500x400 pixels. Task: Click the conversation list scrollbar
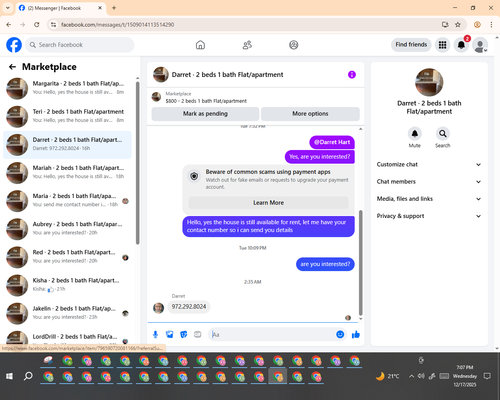click(137, 163)
